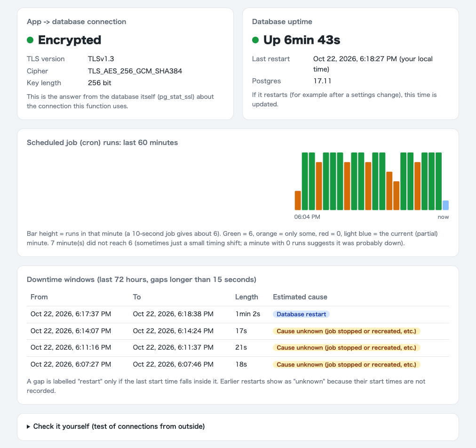Select the From cell 6:14:07 PM
The width and height of the screenshot is (476, 448).
[x=71, y=331]
